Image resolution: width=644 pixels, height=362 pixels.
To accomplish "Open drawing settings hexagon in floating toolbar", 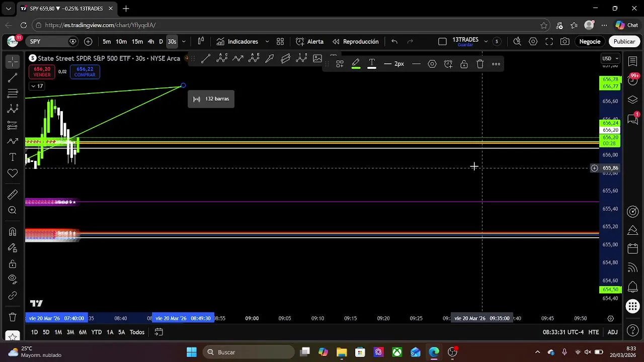I will coord(432,64).
